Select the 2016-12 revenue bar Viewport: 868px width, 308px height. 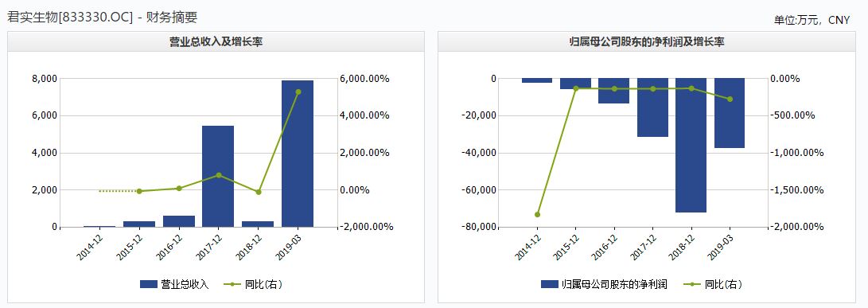pyautogui.click(x=178, y=221)
